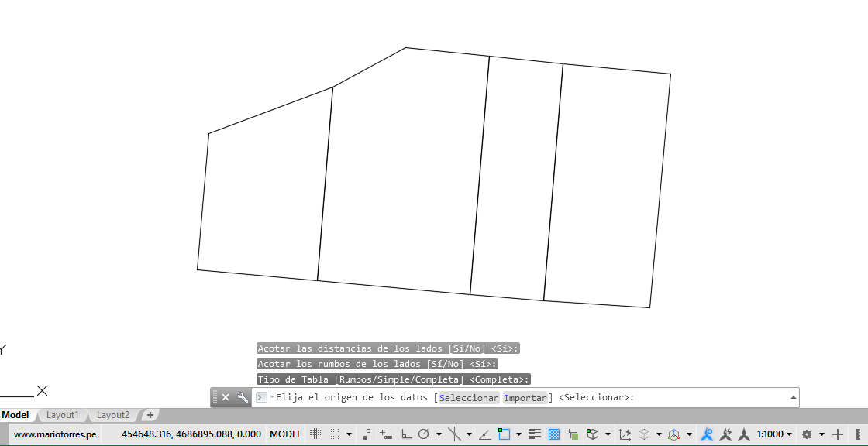
Task: Switch to the Layout1 tab
Action: [x=63, y=415]
